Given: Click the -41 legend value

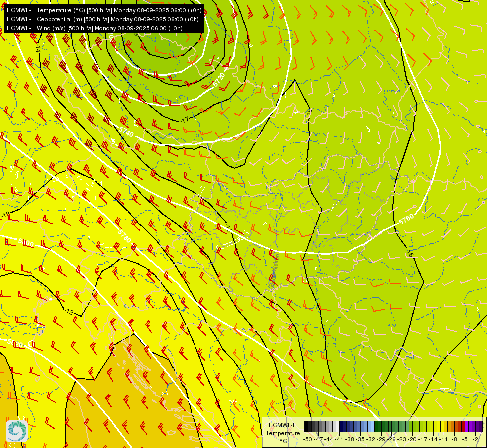Looking at the screenshot, I should pyautogui.click(x=339, y=439).
